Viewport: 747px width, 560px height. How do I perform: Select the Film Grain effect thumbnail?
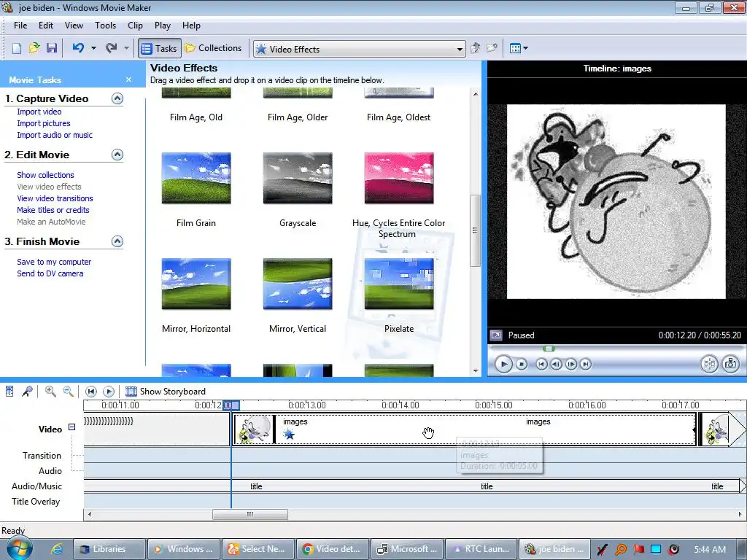click(196, 178)
